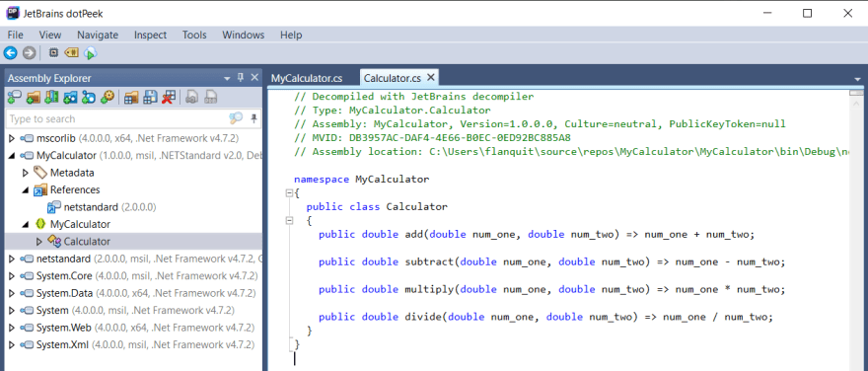Expand the mscorlib assembly node
The height and width of the screenshot is (371, 868).
click(x=12, y=138)
